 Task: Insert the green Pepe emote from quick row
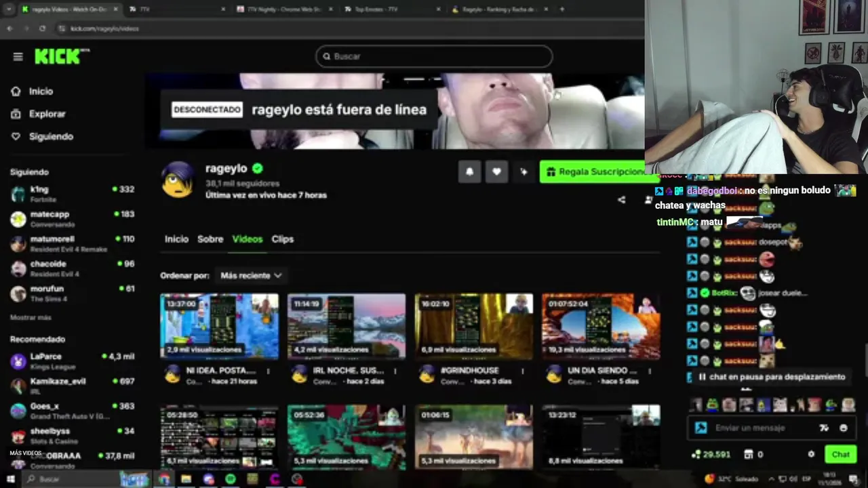[x=712, y=405]
